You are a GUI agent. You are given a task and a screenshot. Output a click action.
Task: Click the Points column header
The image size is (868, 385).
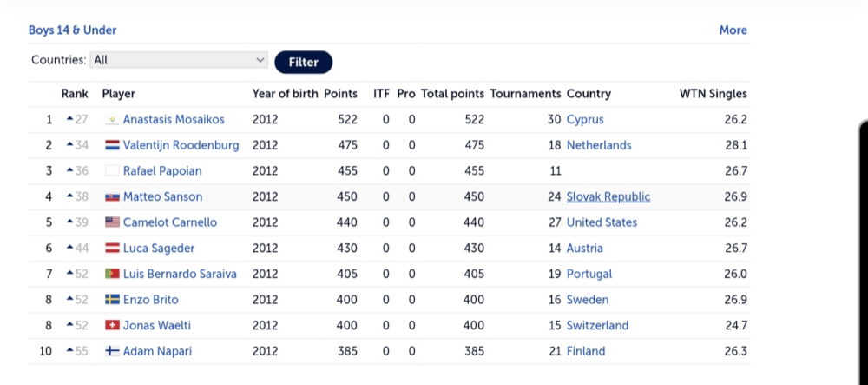point(340,94)
